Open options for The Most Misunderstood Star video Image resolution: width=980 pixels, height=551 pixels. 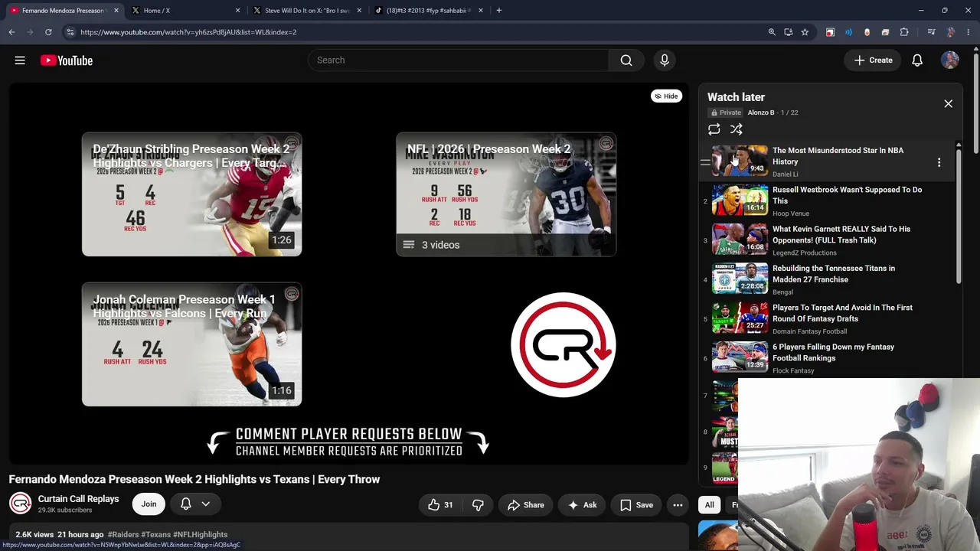939,162
